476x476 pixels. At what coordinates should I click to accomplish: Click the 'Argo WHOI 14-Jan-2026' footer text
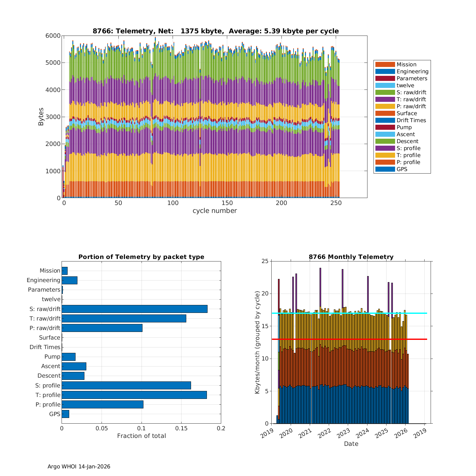(x=79, y=466)
